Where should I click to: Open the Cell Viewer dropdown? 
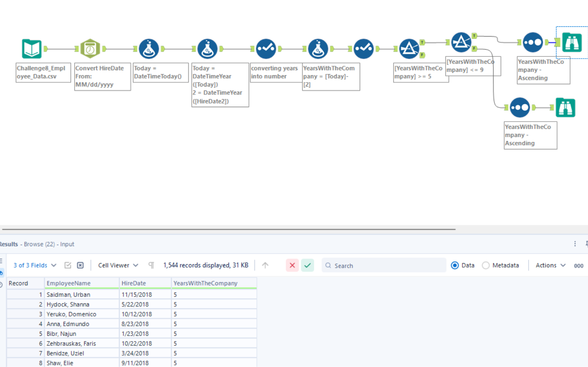point(118,265)
